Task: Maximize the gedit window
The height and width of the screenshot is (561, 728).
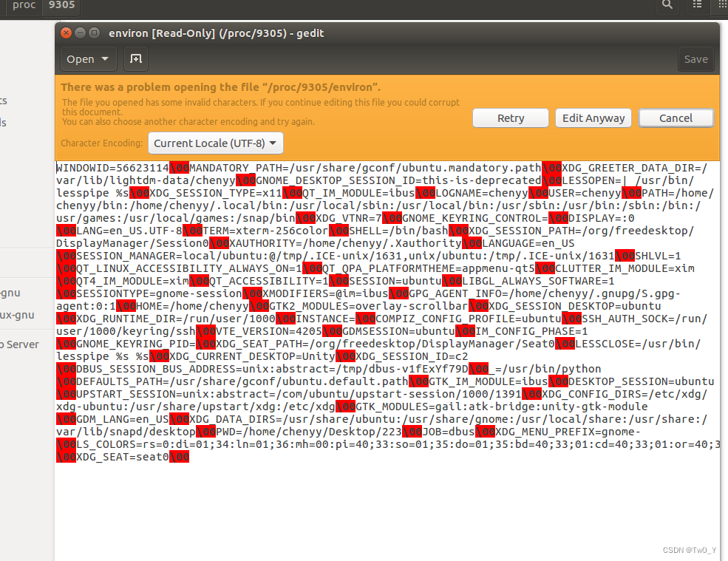Action: [x=94, y=33]
